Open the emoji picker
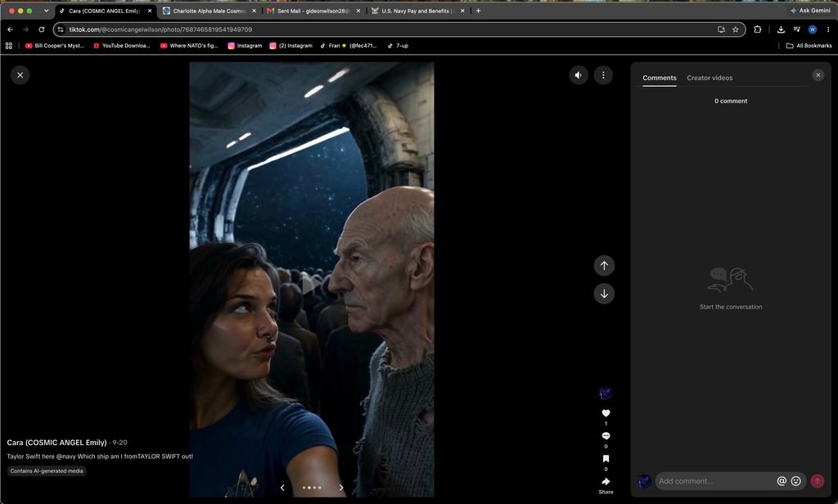Image resolution: width=838 pixels, height=504 pixels. [795, 481]
